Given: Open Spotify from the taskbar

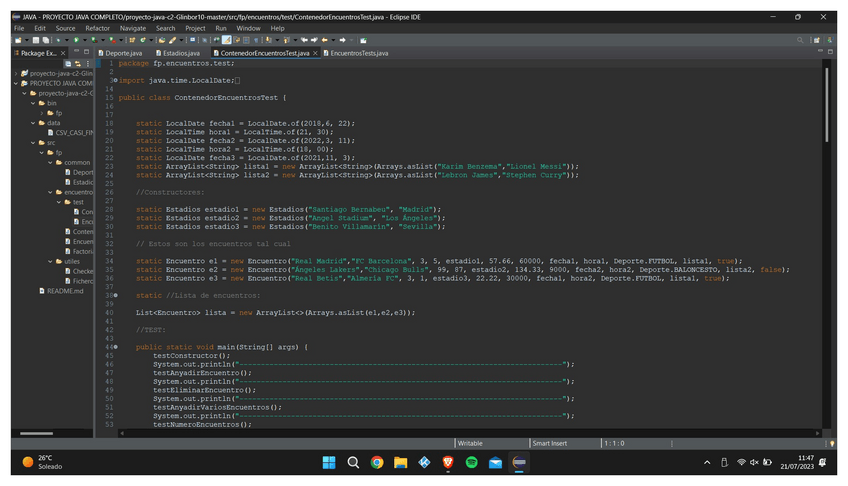Looking at the screenshot, I should [x=471, y=462].
